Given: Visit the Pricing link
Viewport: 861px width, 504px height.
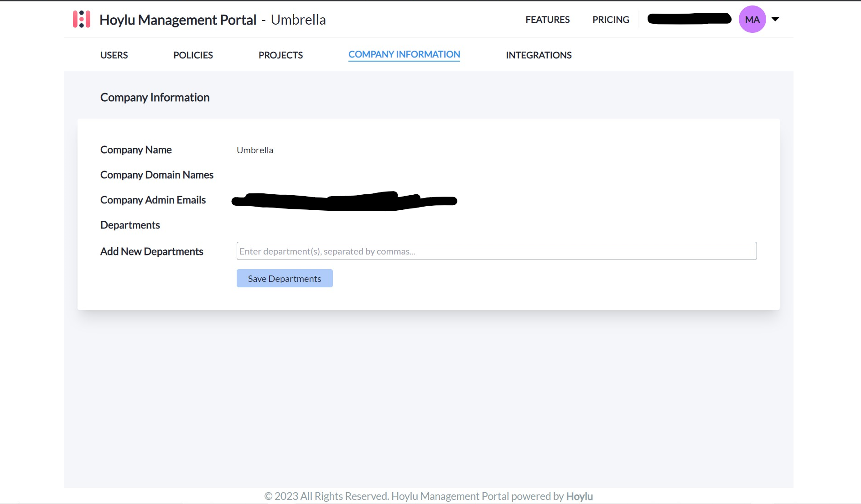Looking at the screenshot, I should 611,20.
